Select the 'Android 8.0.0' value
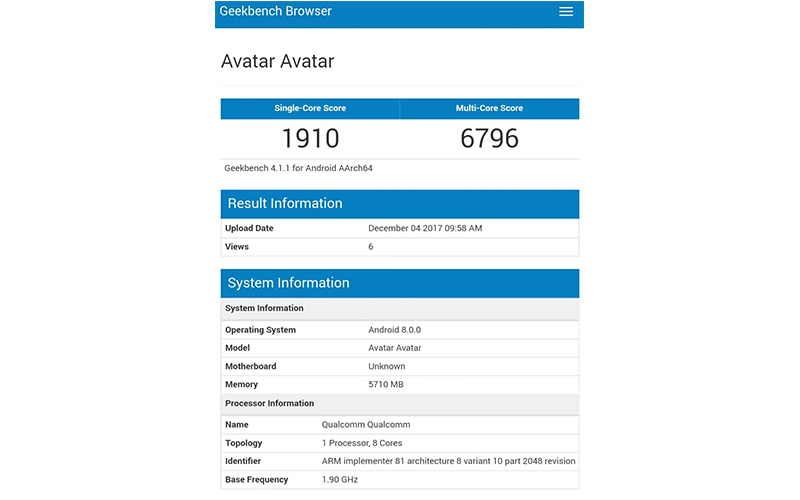Viewport: 800px width, 500px height. (394, 330)
